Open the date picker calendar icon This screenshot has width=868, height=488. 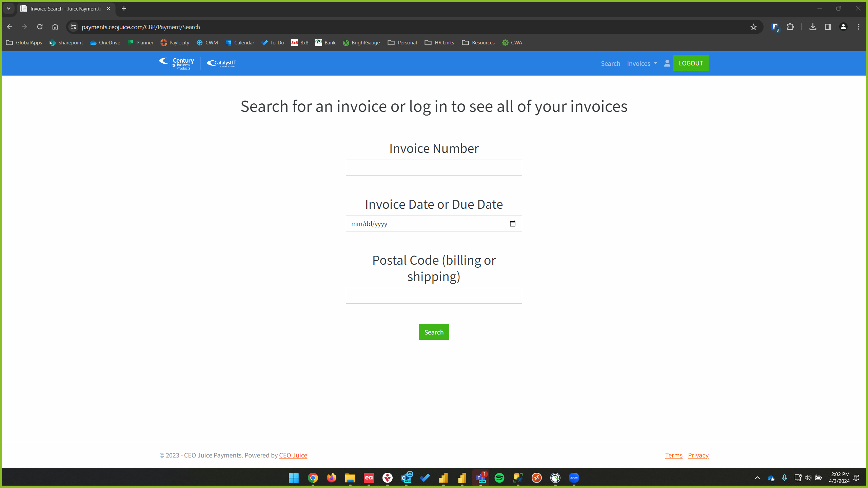click(512, 224)
